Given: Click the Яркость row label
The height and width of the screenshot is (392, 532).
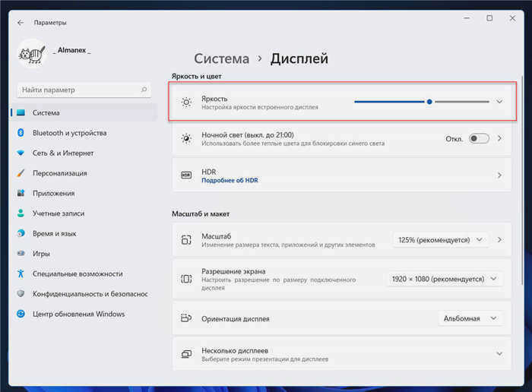Looking at the screenshot, I should tap(214, 99).
